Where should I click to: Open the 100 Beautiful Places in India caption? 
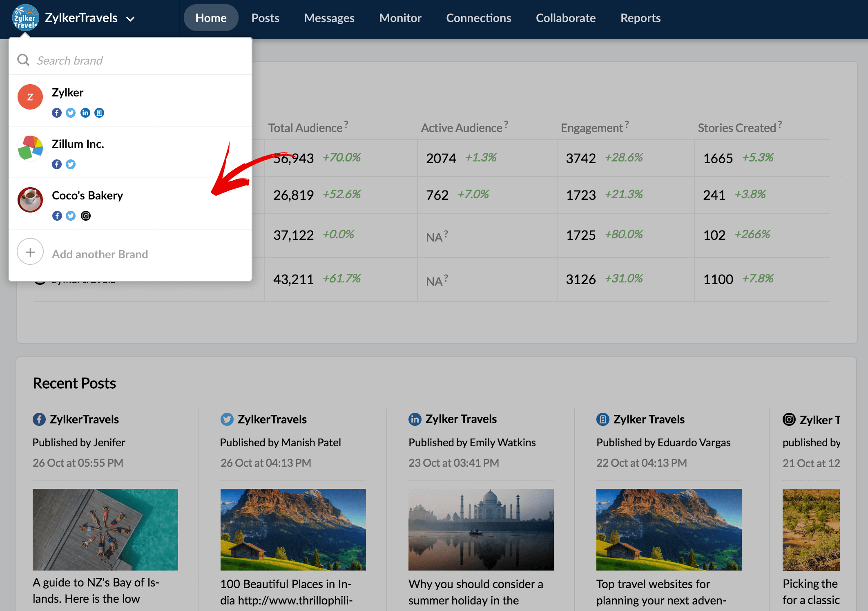[x=287, y=592]
